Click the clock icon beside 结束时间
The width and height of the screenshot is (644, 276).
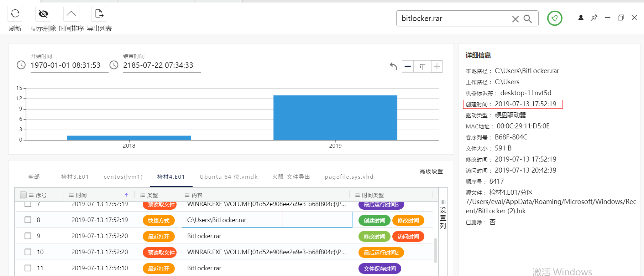click(114, 65)
